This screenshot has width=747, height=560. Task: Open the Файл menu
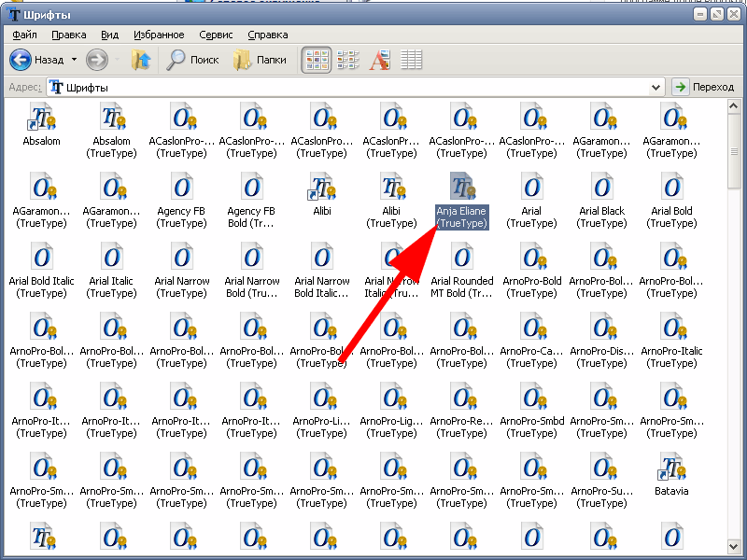pos(24,35)
